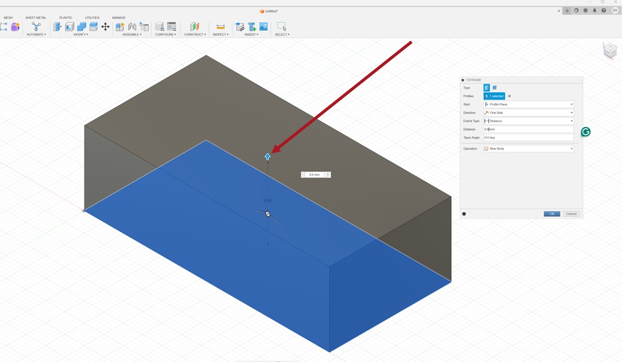The height and width of the screenshot is (362, 644).
Task: Select the Shell tool icon
Action: click(x=69, y=27)
